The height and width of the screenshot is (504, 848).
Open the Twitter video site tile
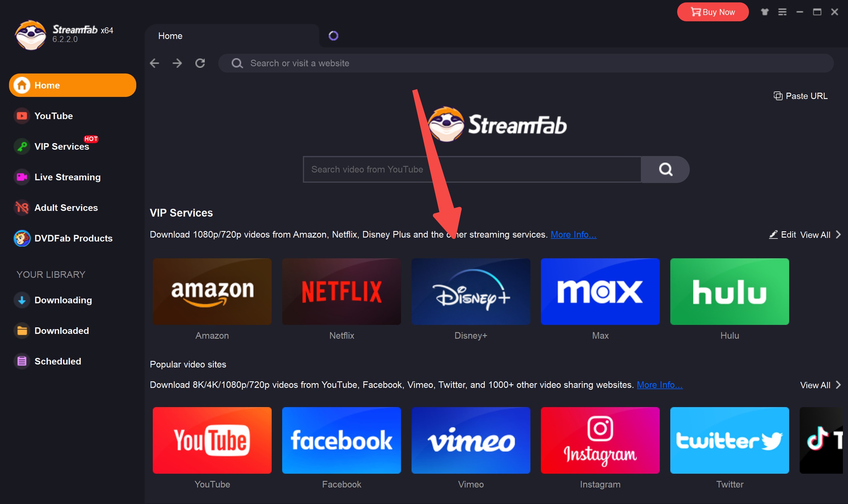tap(730, 440)
